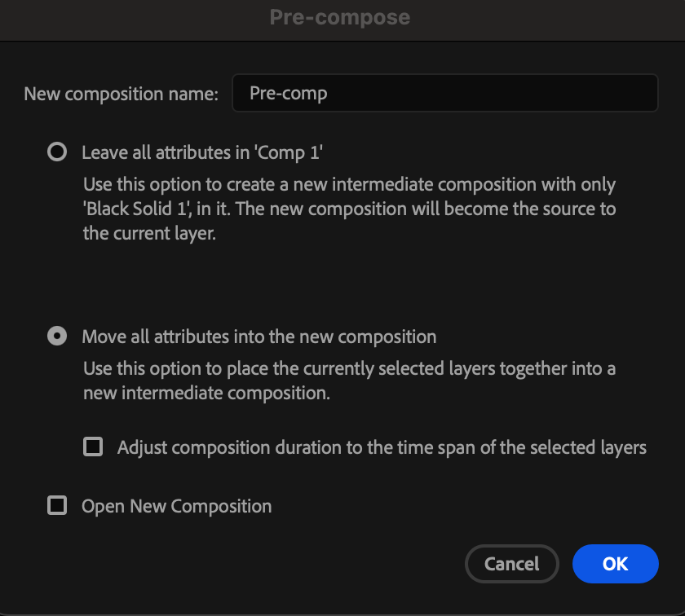Click the empty right end of the name field

point(603,94)
